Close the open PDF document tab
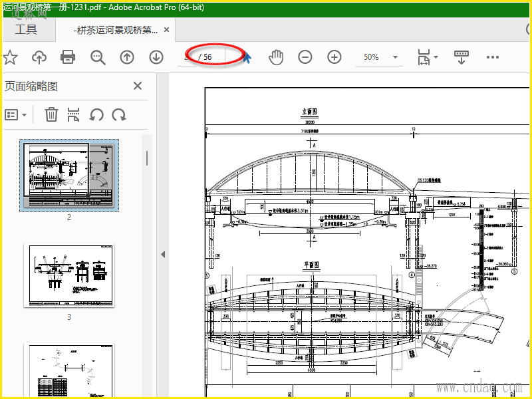Image resolution: width=532 pixels, height=399 pixels. [x=166, y=30]
